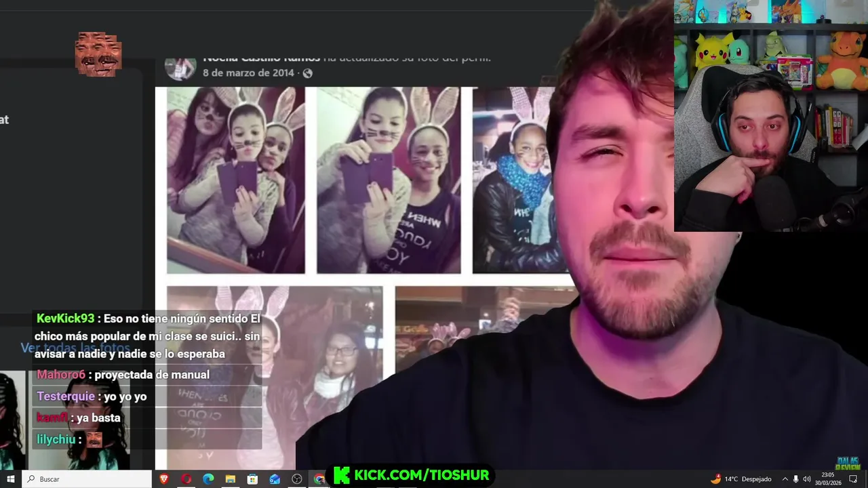The height and width of the screenshot is (488, 868).
Task: Click the emote in lilychiu's message
Action: click(x=94, y=440)
